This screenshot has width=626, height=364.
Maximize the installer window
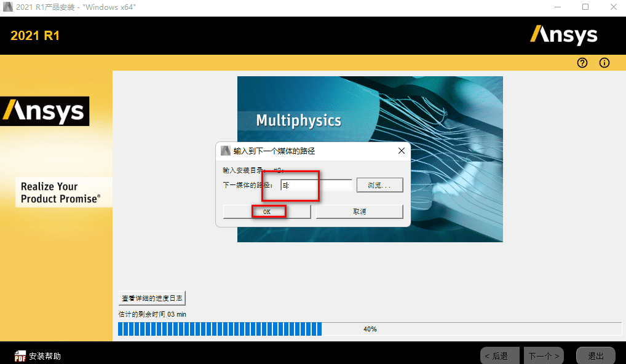pos(585,7)
